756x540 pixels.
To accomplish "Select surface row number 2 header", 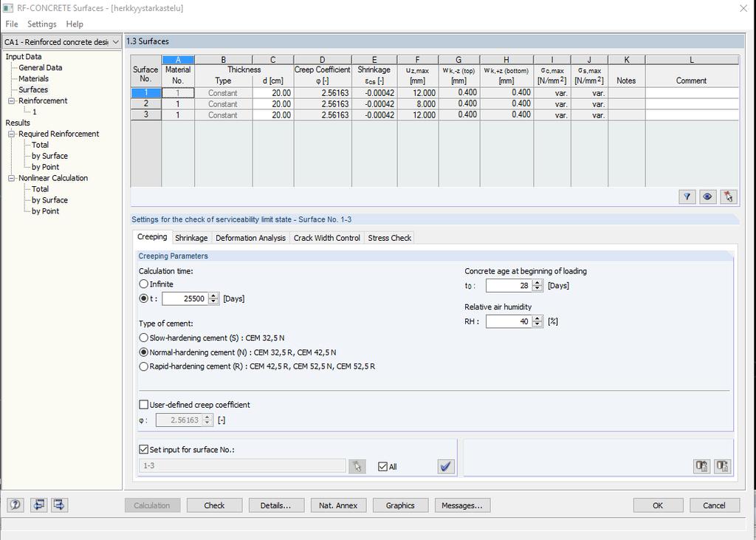I will click(x=145, y=103).
